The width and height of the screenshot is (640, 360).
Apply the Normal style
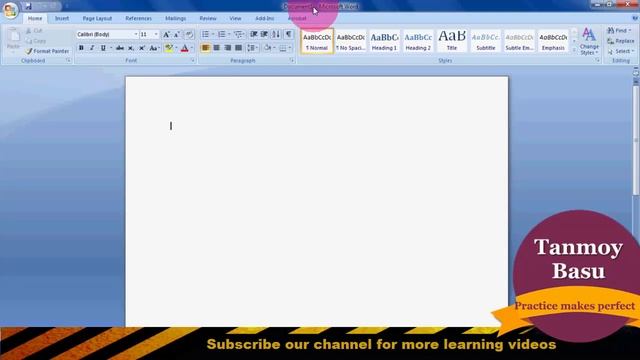(x=317, y=41)
